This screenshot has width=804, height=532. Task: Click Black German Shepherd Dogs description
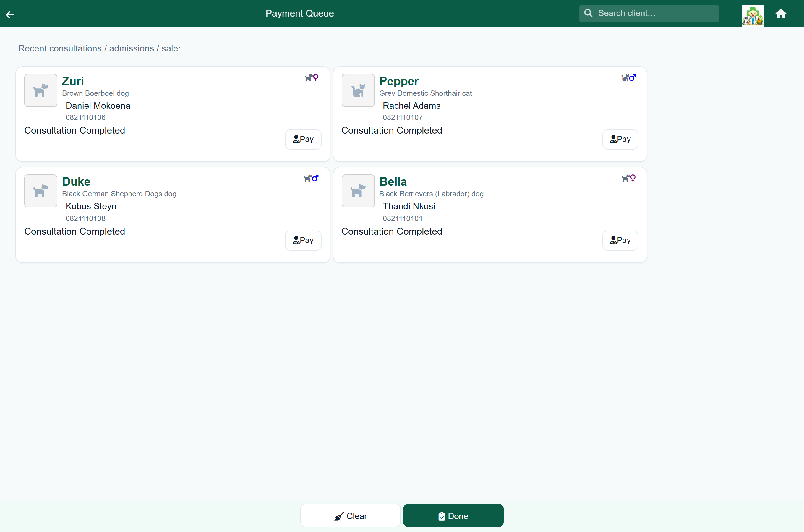(x=119, y=194)
